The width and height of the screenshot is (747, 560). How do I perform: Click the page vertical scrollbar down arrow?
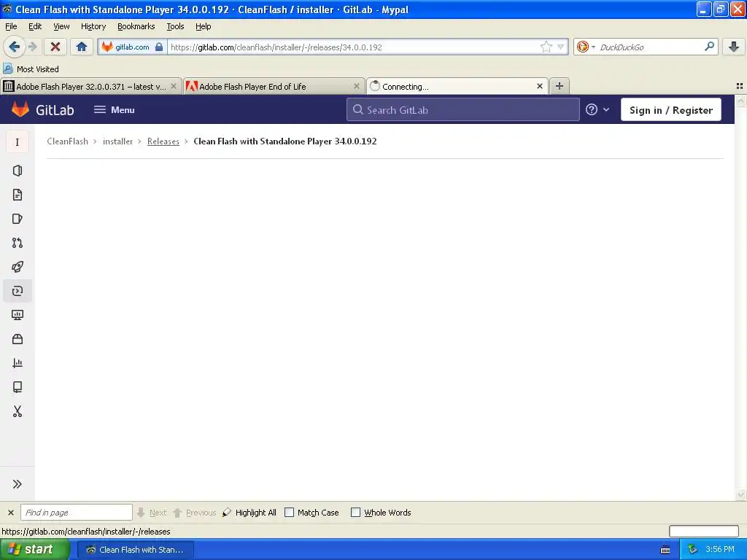[x=741, y=495]
